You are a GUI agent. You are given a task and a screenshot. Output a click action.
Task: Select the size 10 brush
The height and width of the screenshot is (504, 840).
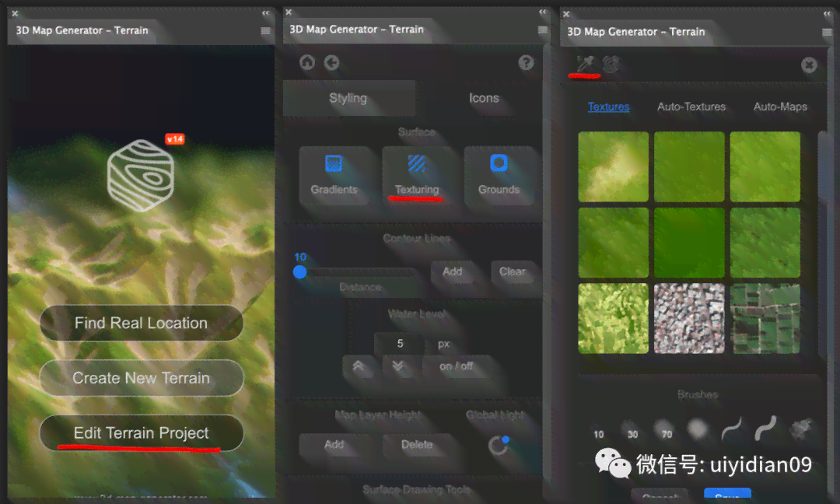tap(598, 434)
